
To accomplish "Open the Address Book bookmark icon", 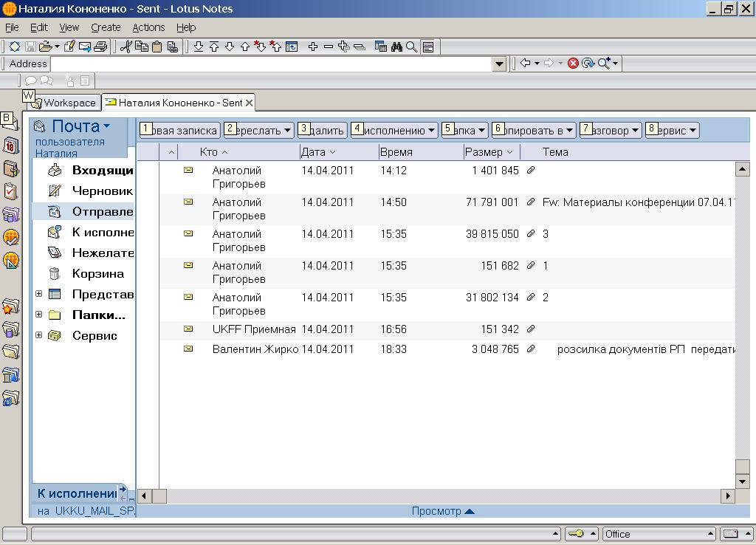I will tap(10, 168).
